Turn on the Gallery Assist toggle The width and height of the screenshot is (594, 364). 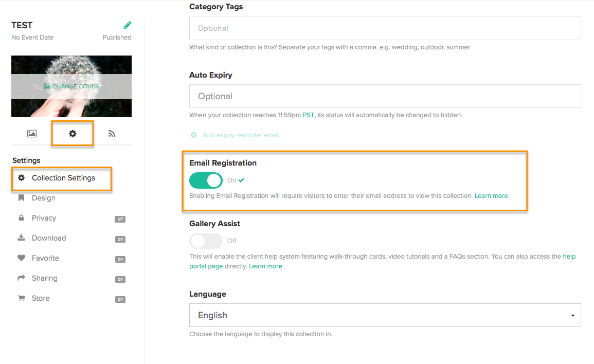(x=206, y=241)
